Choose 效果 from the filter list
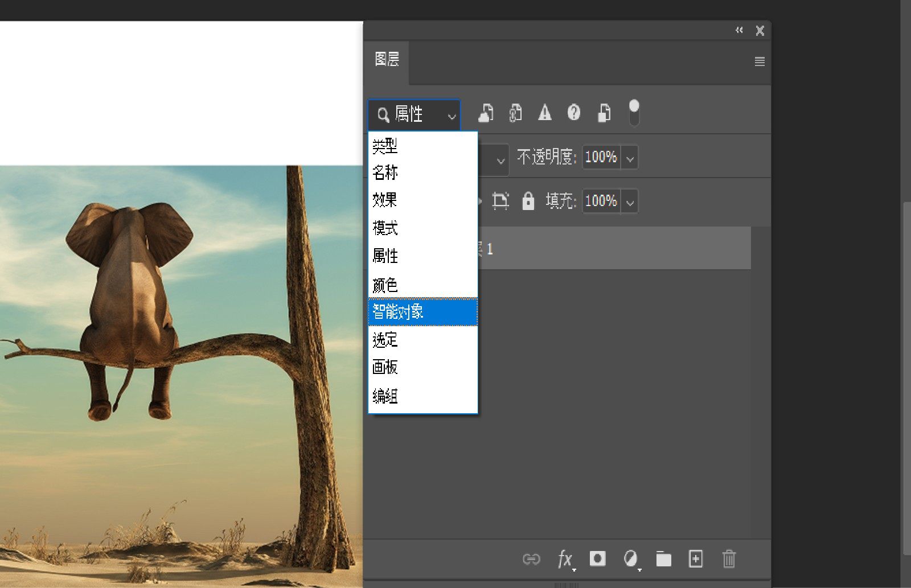 coord(422,200)
